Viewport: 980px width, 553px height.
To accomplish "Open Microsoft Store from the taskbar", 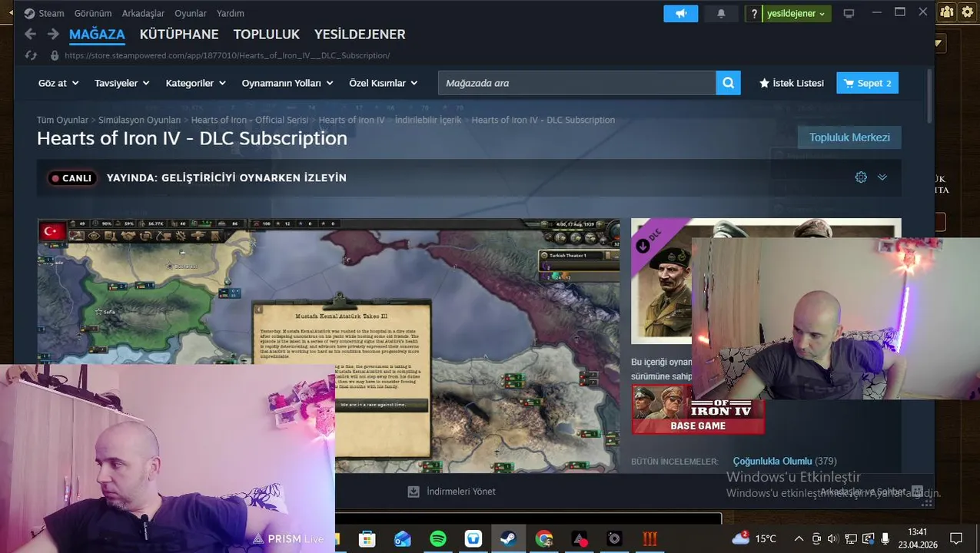I will coord(367,538).
